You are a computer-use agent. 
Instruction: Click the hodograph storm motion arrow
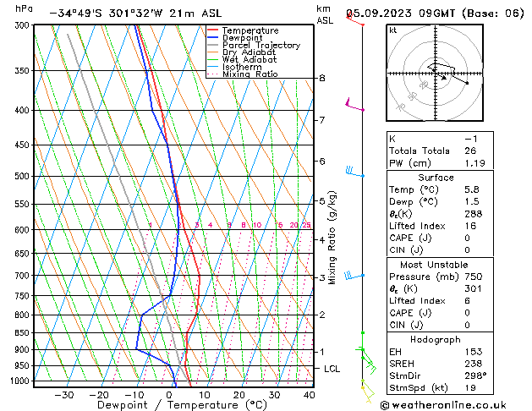(x=444, y=78)
